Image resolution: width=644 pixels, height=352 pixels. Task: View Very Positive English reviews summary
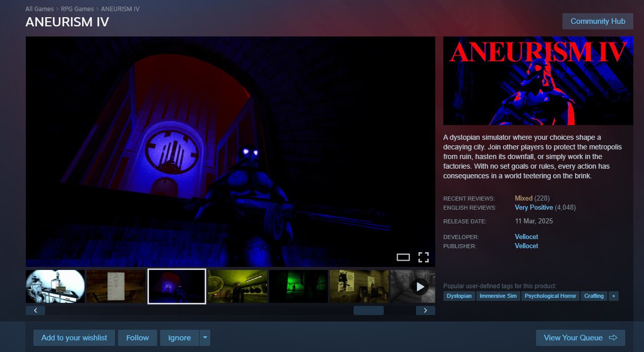pos(534,207)
